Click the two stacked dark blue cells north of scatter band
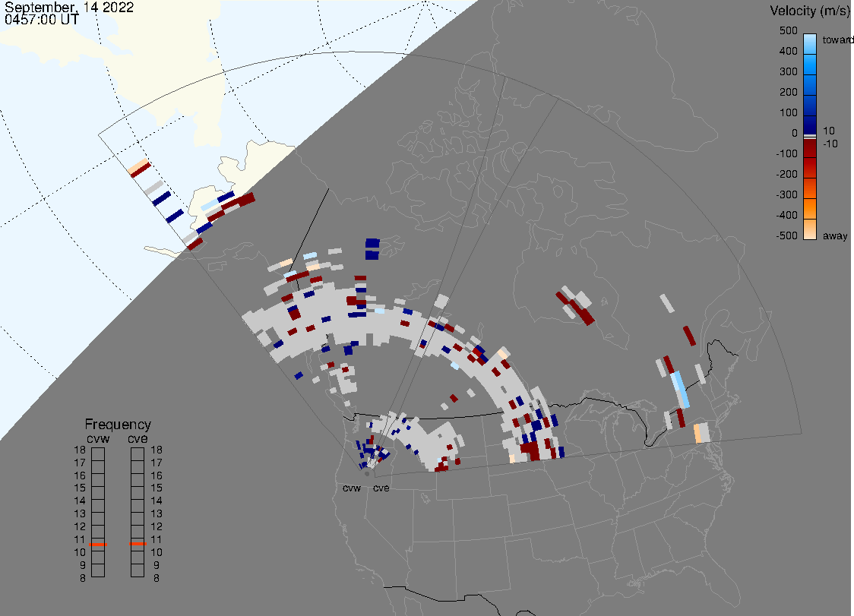This screenshot has width=854, height=616. (x=372, y=249)
